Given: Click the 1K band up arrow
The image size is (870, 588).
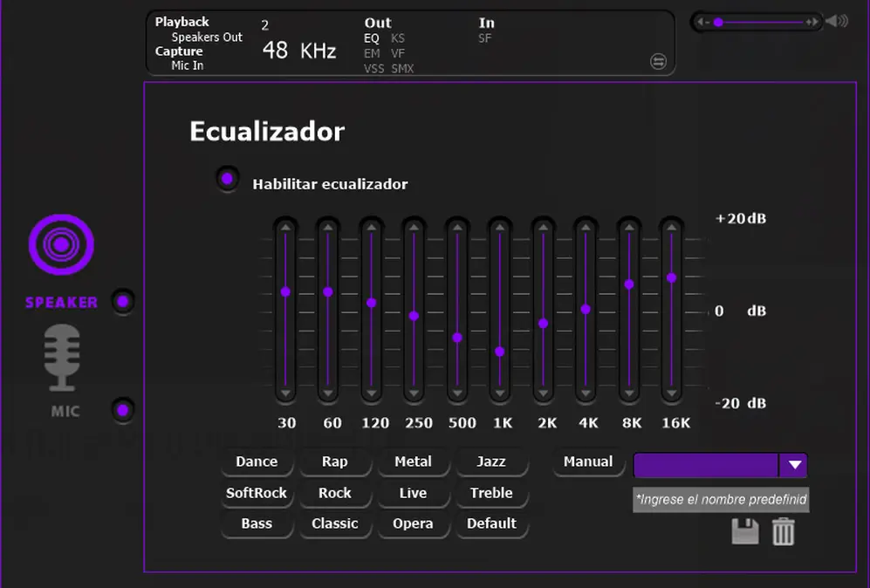Looking at the screenshot, I should point(500,228).
